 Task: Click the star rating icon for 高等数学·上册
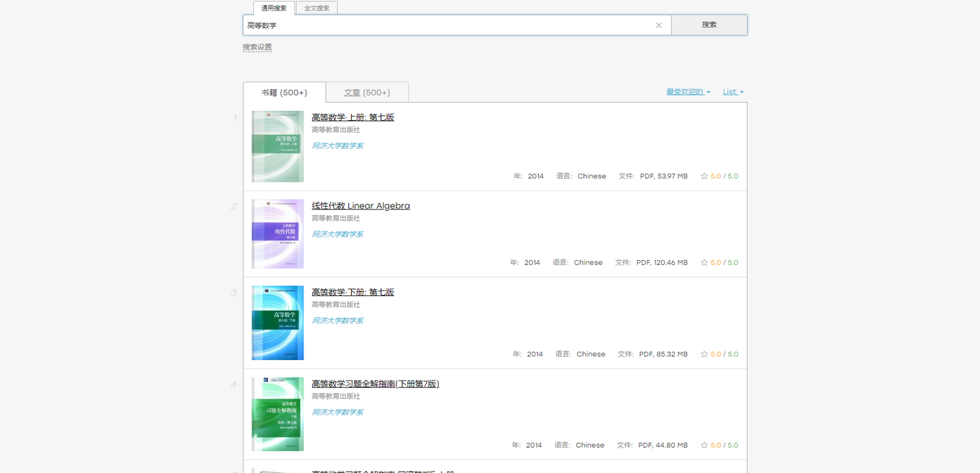pos(704,176)
